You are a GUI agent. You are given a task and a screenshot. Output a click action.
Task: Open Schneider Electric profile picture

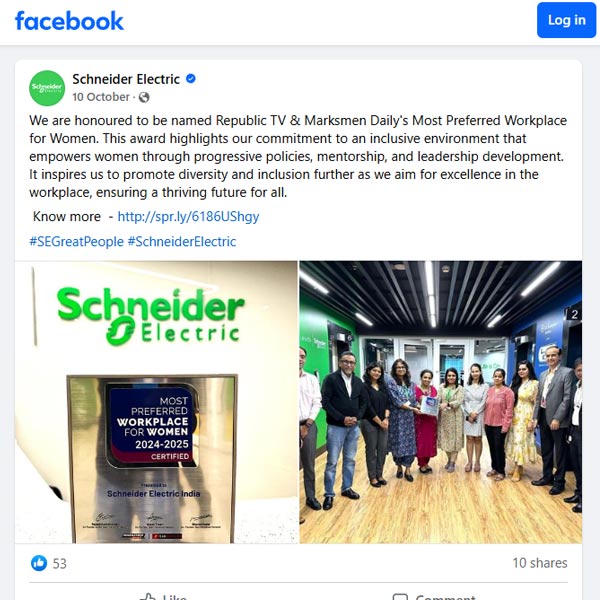pyautogui.click(x=47, y=88)
